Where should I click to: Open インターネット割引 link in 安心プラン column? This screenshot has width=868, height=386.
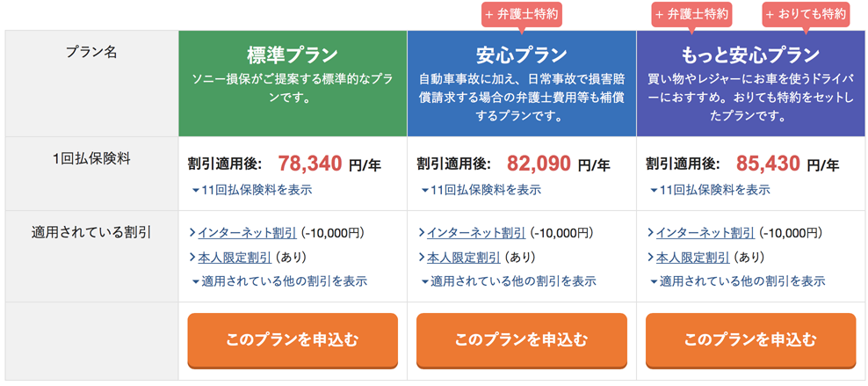476,233
